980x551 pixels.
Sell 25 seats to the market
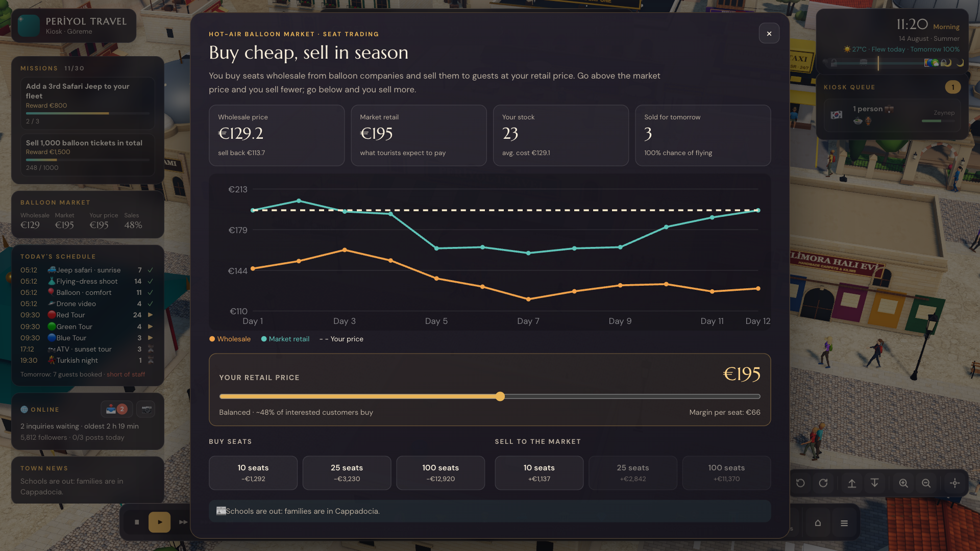[633, 473]
